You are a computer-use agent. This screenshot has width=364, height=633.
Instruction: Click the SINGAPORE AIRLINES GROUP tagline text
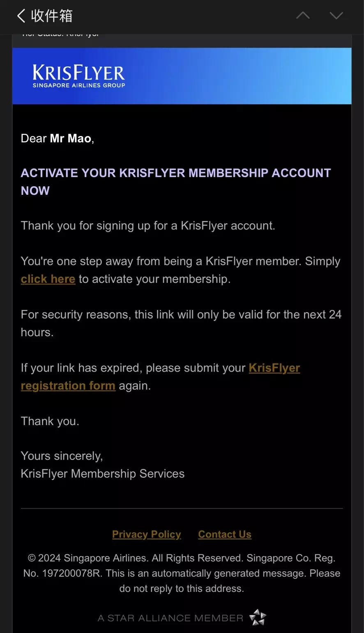coord(79,85)
